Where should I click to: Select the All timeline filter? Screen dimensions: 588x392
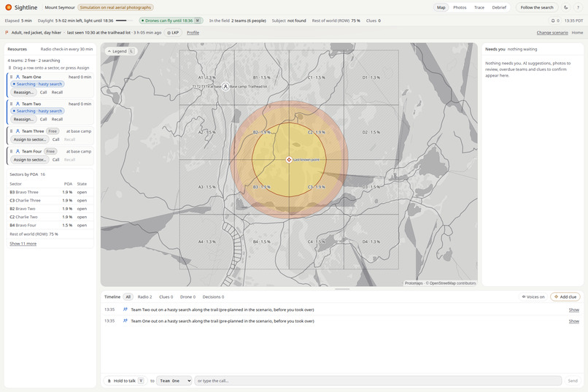(x=128, y=296)
